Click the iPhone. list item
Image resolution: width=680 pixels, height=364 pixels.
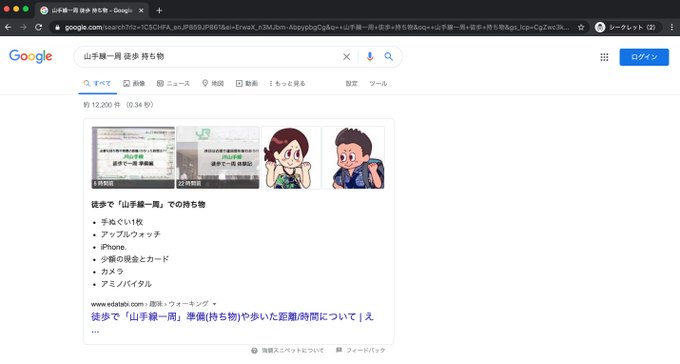pos(114,247)
